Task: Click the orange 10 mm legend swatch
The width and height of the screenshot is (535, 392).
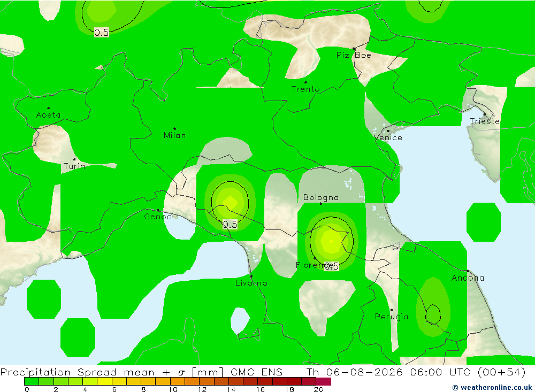Action: 178,381
